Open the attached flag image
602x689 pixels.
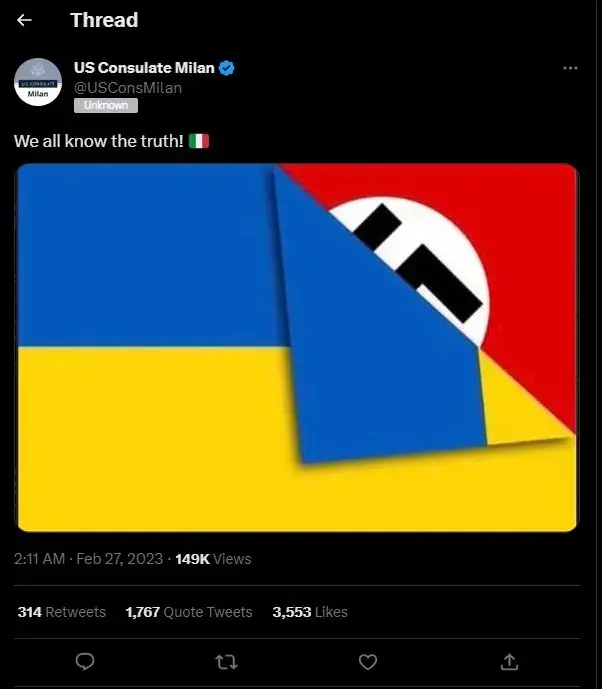[x=297, y=347]
